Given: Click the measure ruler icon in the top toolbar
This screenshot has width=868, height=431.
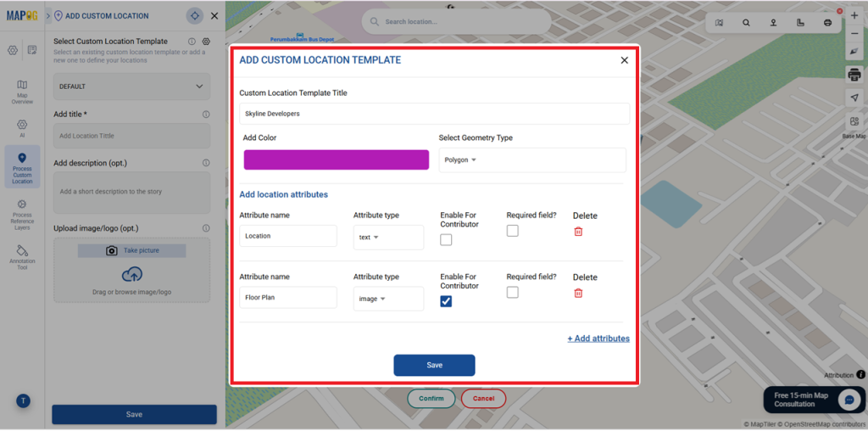Looking at the screenshot, I should [800, 23].
